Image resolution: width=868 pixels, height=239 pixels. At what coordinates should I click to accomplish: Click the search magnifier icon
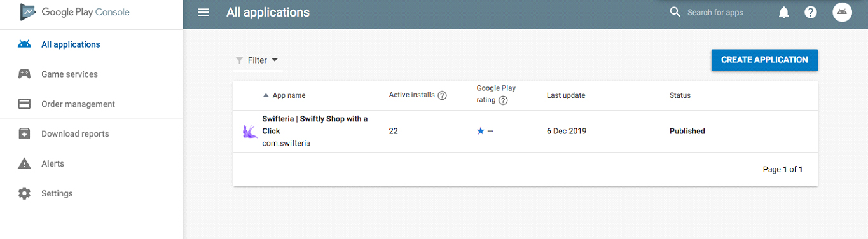pyautogui.click(x=675, y=13)
